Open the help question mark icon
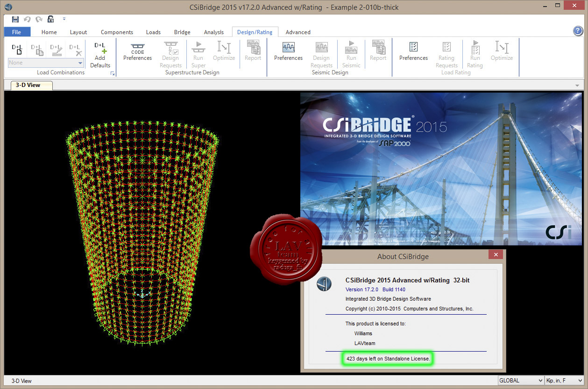Viewport: 588px width, 389px height. [578, 31]
